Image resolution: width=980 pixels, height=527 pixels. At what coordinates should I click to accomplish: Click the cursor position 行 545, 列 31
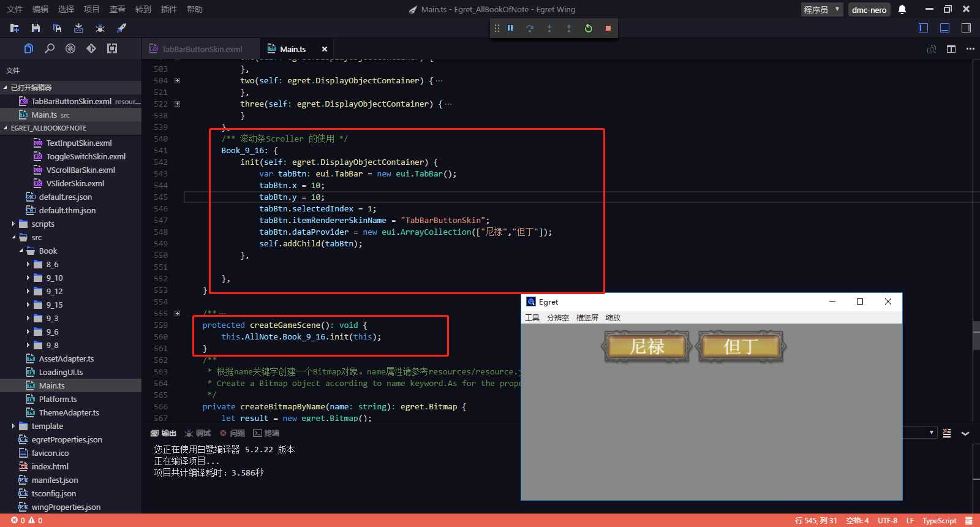click(x=816, y=521)
